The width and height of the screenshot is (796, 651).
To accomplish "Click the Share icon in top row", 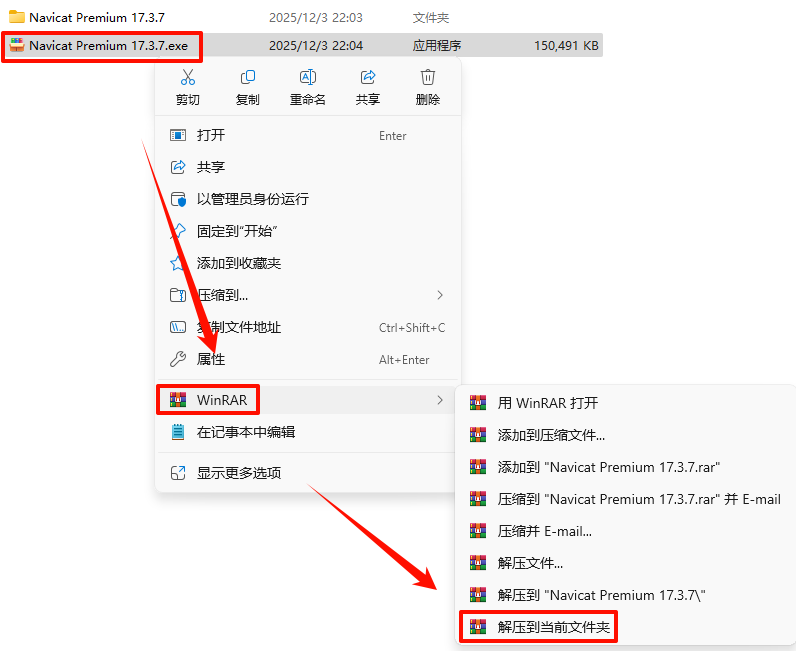I will (368, 77).
